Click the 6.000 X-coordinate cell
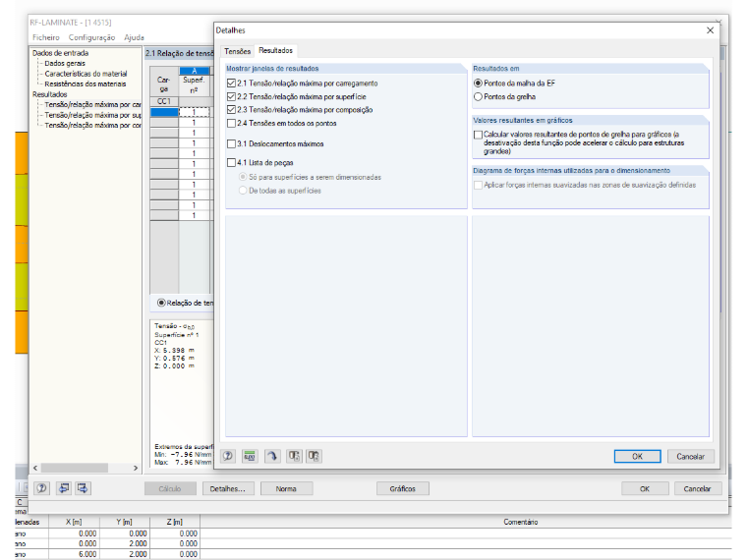 [74, 554]
